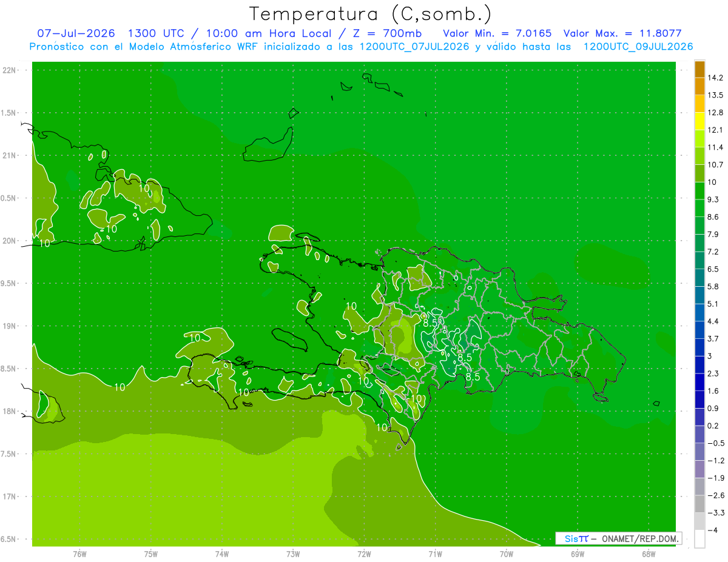Screen dimensions: 728x562
Task: Click the '7.9' color scale value
Action: click(x=713, y=234)
